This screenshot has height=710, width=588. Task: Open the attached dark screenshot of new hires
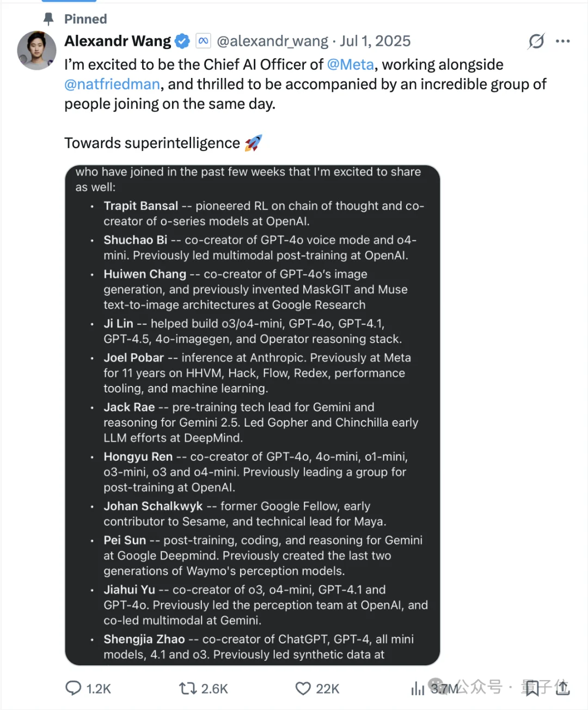pyautogui.click(x=252, y=415)
